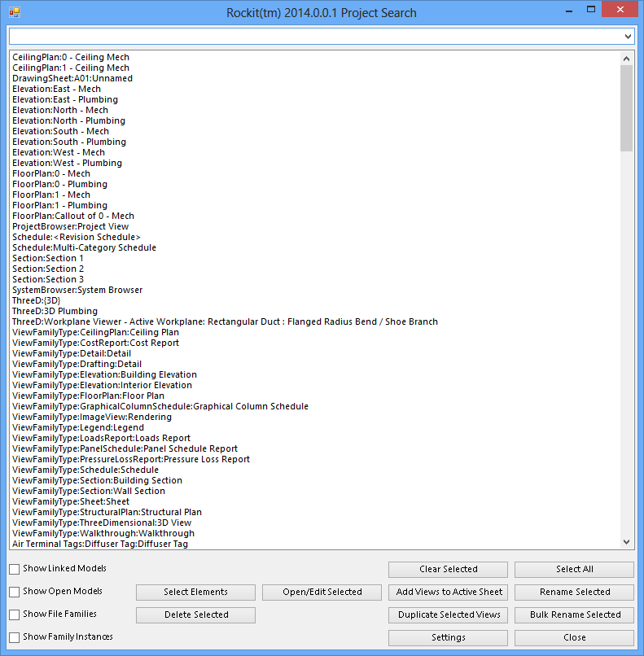Open the Settings button

pos(448,637)
